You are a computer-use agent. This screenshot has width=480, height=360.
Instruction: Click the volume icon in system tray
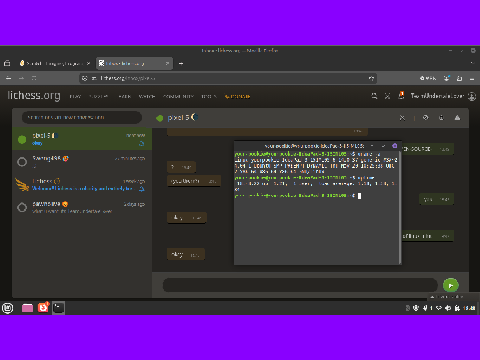pos(448,308)
